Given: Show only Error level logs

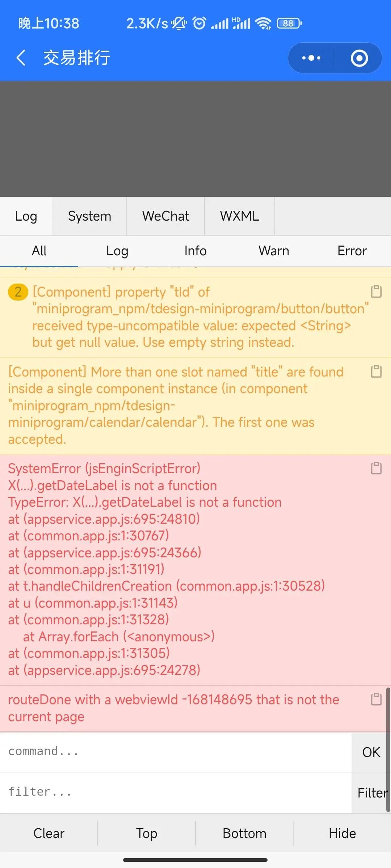Looking at the screenshot, I should pyautogui.click(x=352, y=251).
